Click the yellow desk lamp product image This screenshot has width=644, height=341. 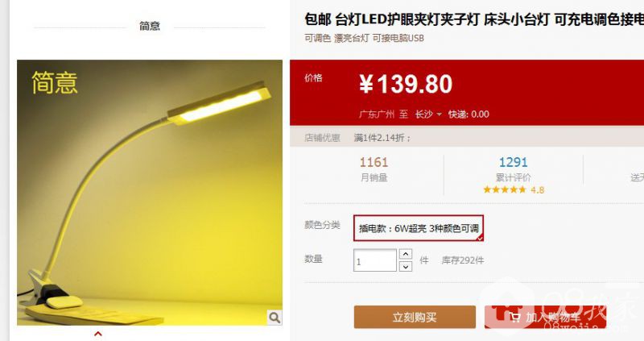click(x=150, y=193)
